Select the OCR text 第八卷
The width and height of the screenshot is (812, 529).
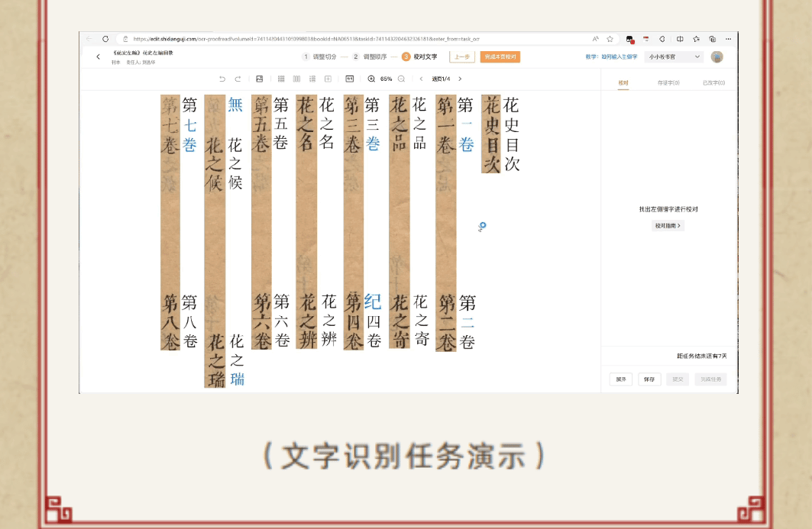189,321
